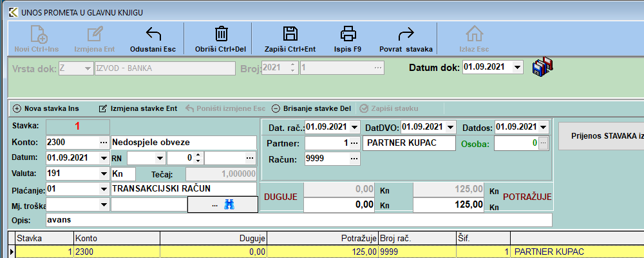Open the Datum field date dropdown
Image resolution: width=644 pixels, height=258 pixels.
pyautogui.click(x=104, y=157)
